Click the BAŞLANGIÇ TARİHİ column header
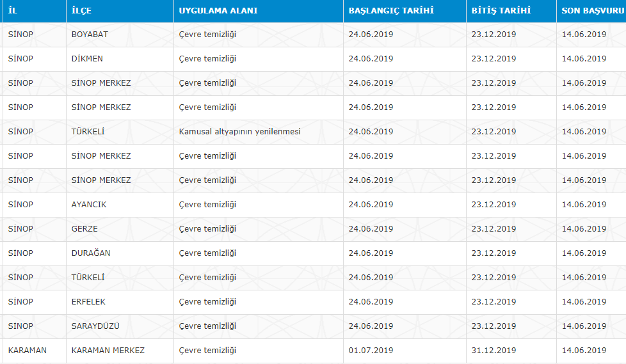The image size is (626, 364). [391, 11]
